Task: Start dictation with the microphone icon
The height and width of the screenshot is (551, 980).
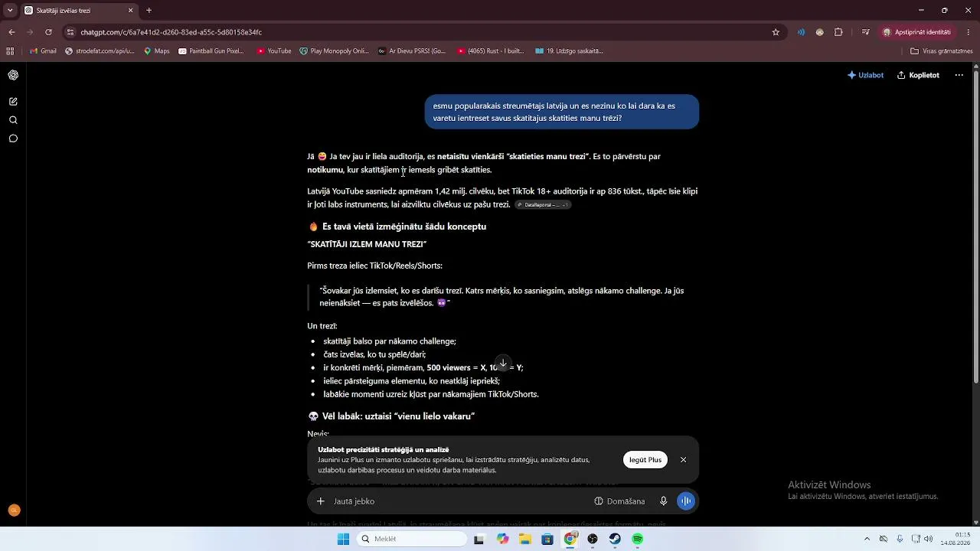Action: pos(664,501)
